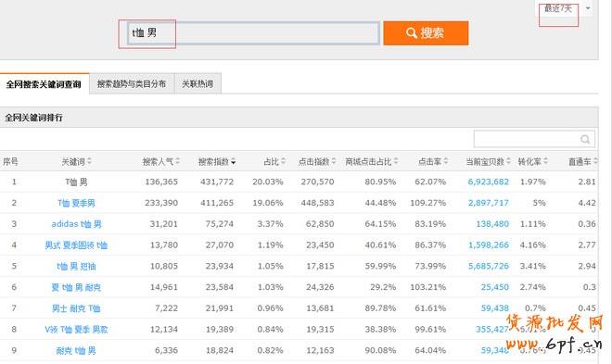Click magnifier icon in table filter box
This screenshot has height=364, width=612.
(585, 139)
